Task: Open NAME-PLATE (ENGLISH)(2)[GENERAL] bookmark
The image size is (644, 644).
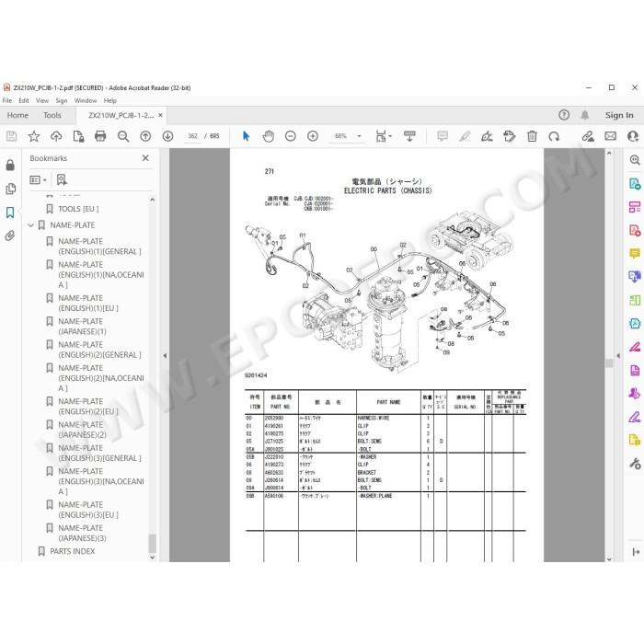Action: [x=99, y=350]
